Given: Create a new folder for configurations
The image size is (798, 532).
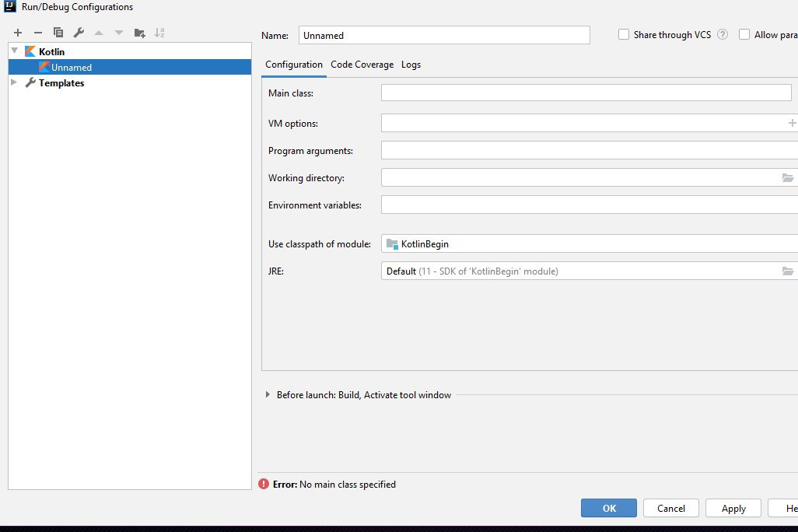Looking at the screenshot, I should coord(139,33).
